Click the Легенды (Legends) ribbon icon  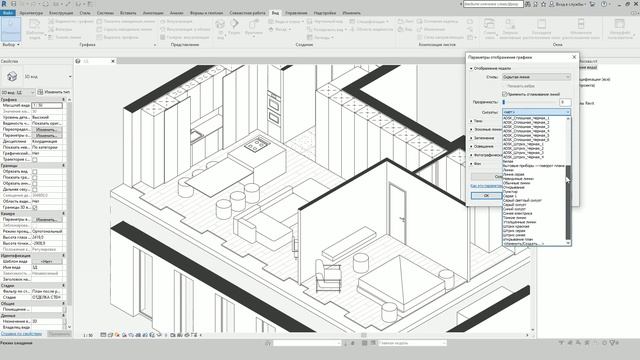pyautogui.click(x=310, y=37)
